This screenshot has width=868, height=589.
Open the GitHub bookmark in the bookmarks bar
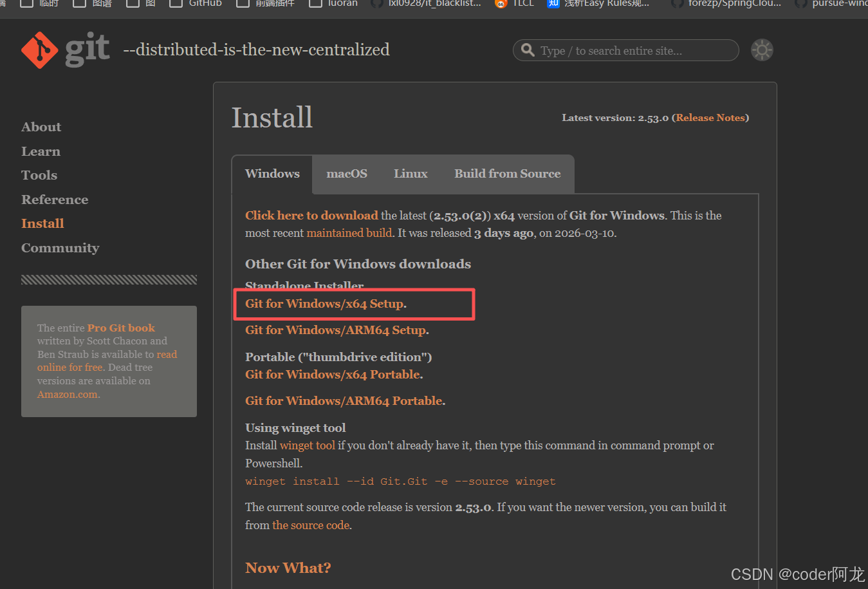(196, 3)
